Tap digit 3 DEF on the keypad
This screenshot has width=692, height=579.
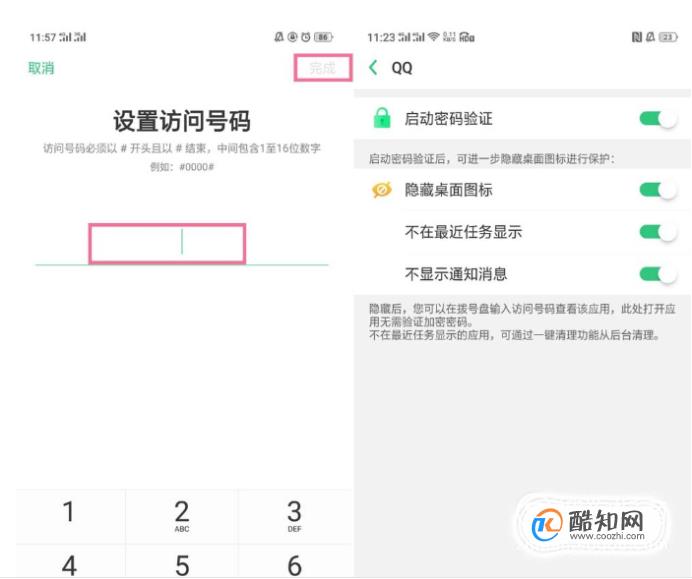[294, 515]
